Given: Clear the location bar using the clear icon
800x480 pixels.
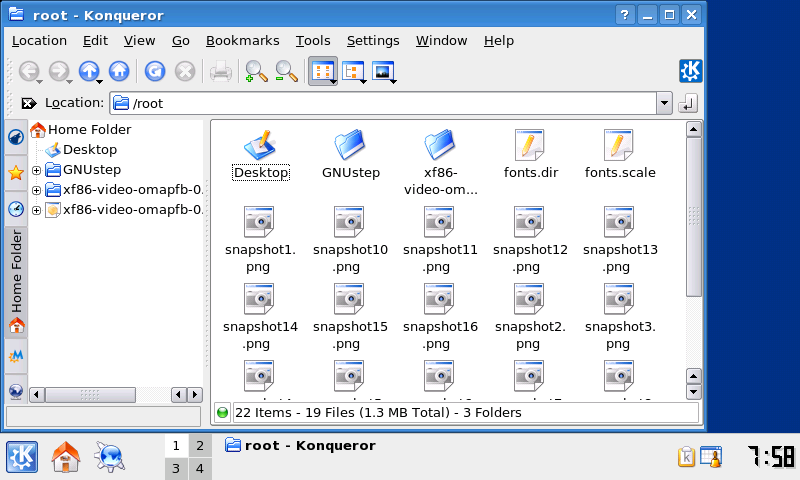Looking at the screenshot, I should coord(28,103).
